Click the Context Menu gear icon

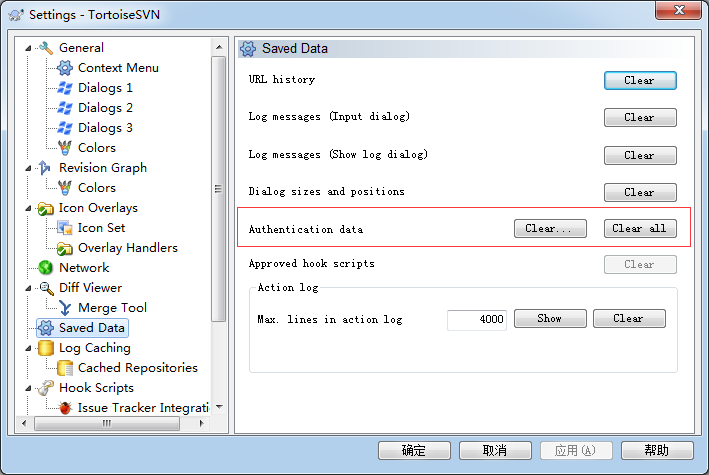point(65,68)
